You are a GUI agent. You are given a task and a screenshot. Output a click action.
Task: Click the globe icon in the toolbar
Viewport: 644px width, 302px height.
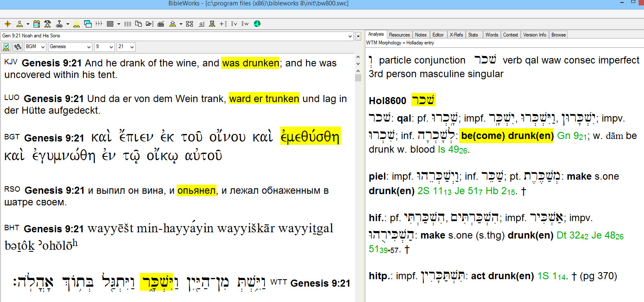(x=257, y=24)
